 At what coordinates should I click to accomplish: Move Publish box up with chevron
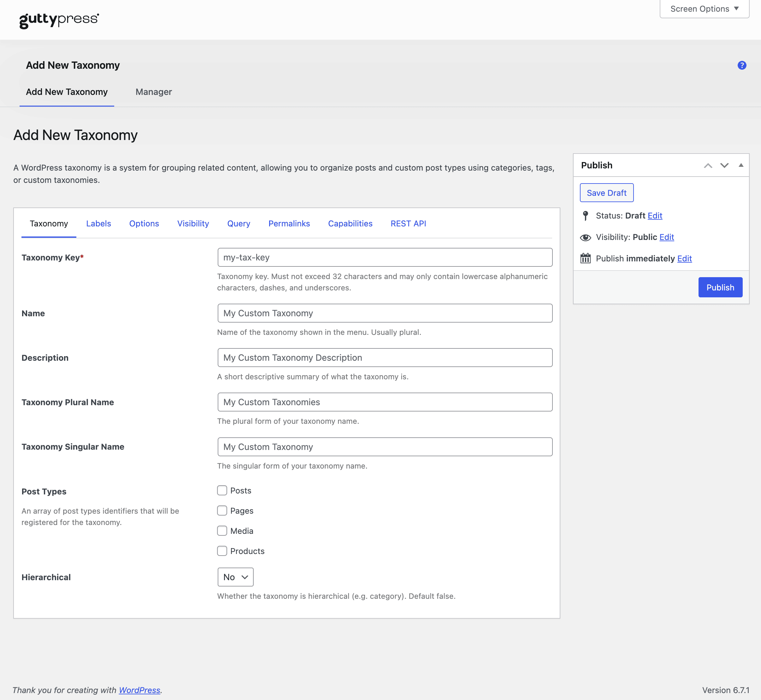[x=708, y=166]
